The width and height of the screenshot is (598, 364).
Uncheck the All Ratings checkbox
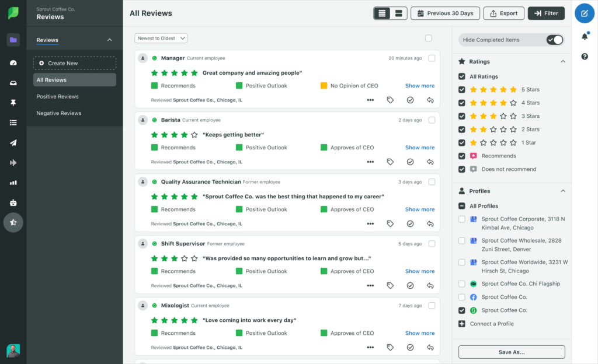pyautogui.click(x=462, y=76)
